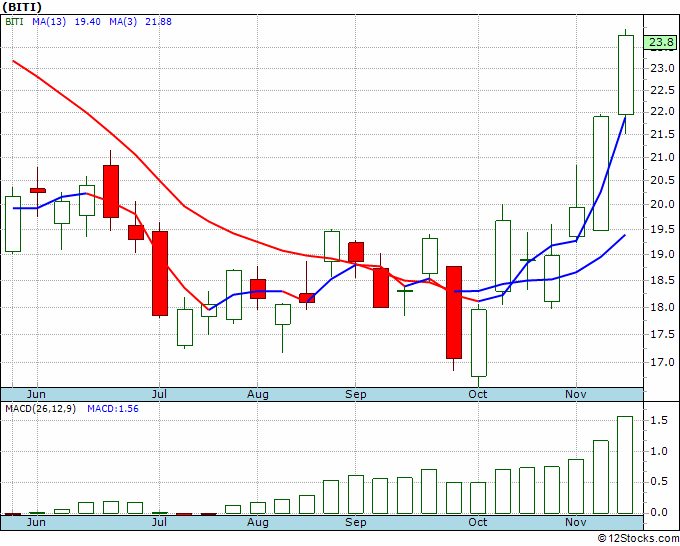The image size is (680, 546).
Task: Click Nov on the price chart time axis
Action: click(x=575, y=394)
